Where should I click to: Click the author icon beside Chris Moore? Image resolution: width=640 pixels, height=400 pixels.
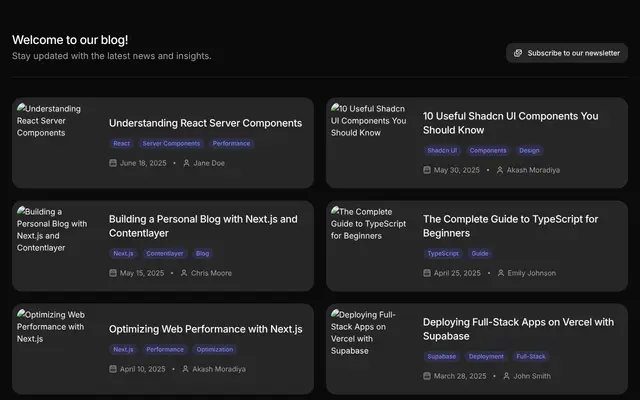pos(184,273)
